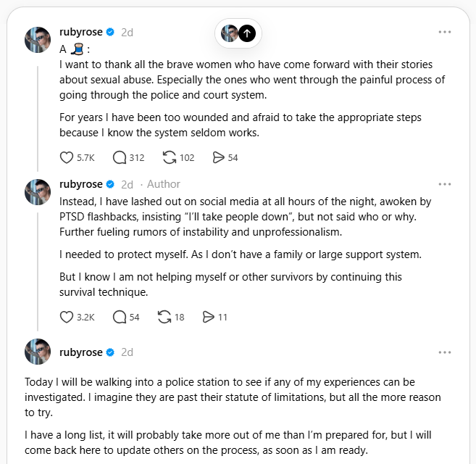Open rubyrose avatar on the second post
Image resolution: width=476 pixels, height=464 pixels.
[38, 192]
